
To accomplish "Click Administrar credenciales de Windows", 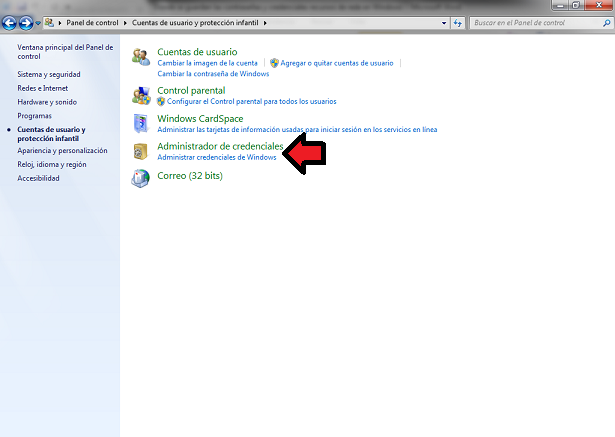I will (217, 157).
